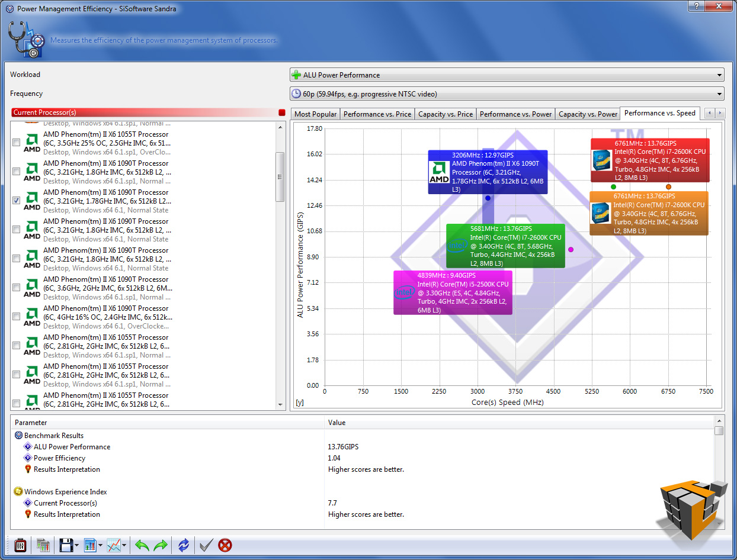Screen dimensions: 737x560
Task: Click processor list scrollbar down arrow
Action: coord(280,404)
